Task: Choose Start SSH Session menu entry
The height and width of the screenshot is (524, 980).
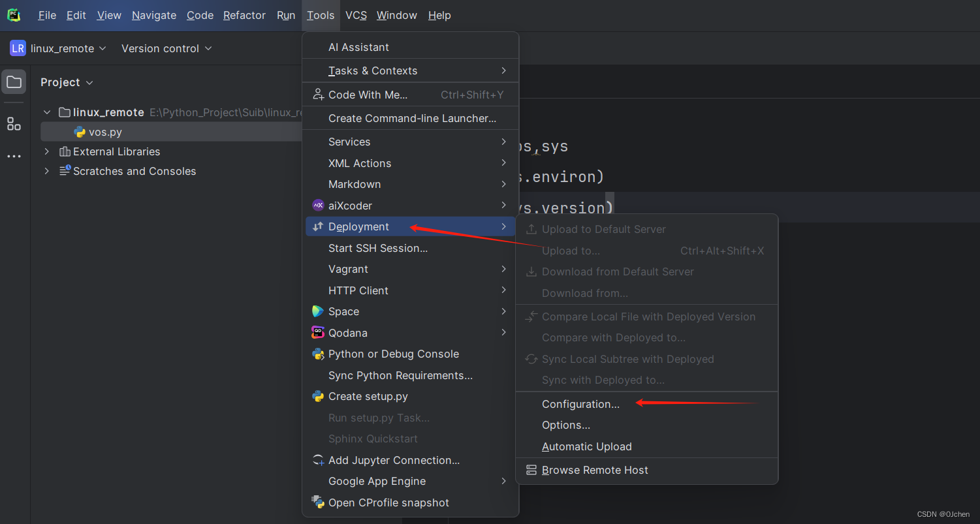Action: (x=411, y=248)
